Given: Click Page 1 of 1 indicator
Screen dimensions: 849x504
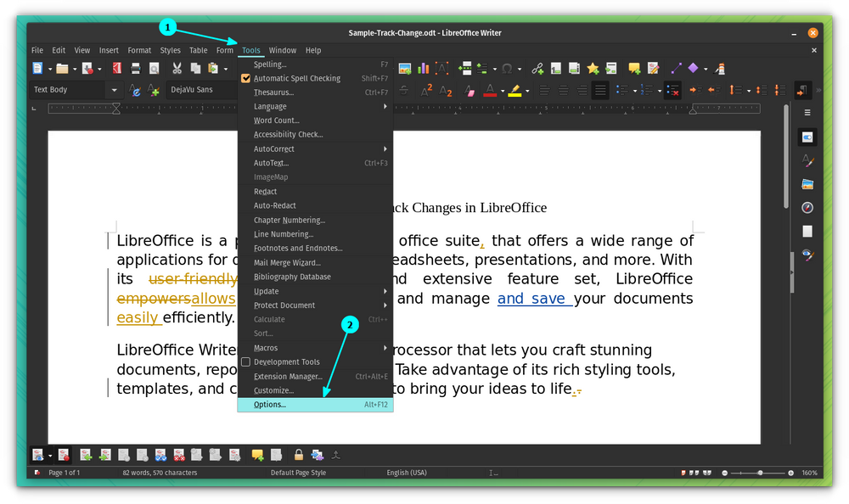Looking at the screenshot, I should click(x=64, y=473).
